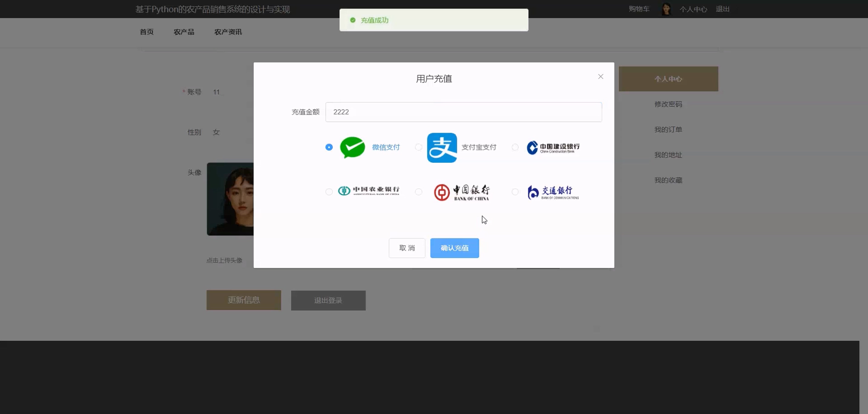Click the profile avatar photo
This screenshot has width=868, height=414.
230,199
